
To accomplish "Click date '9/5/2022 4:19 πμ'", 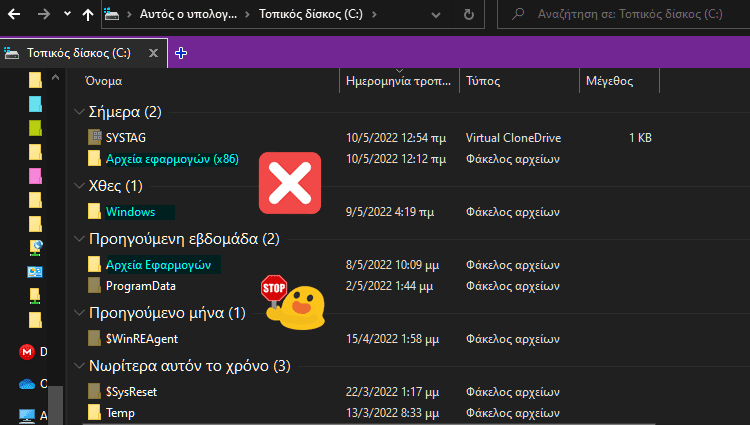I will [x=390, y=212].
